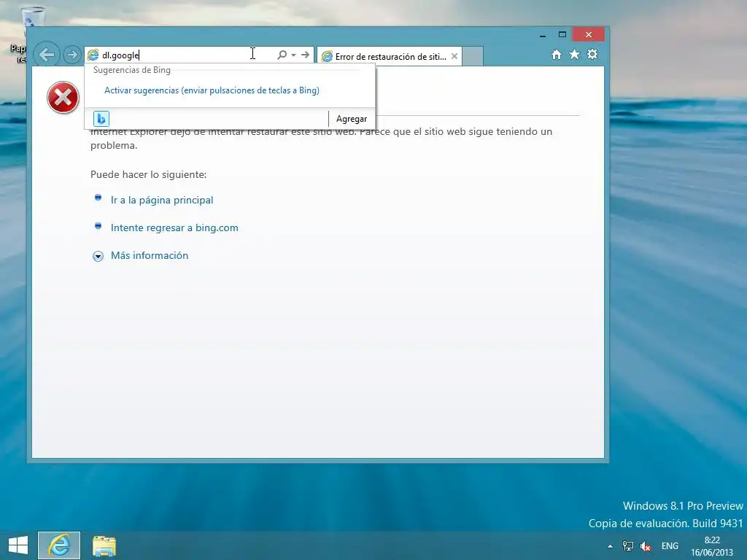Open the Tools gear menu
Screen dimensions: 747x560
click(x=592, y=54)
